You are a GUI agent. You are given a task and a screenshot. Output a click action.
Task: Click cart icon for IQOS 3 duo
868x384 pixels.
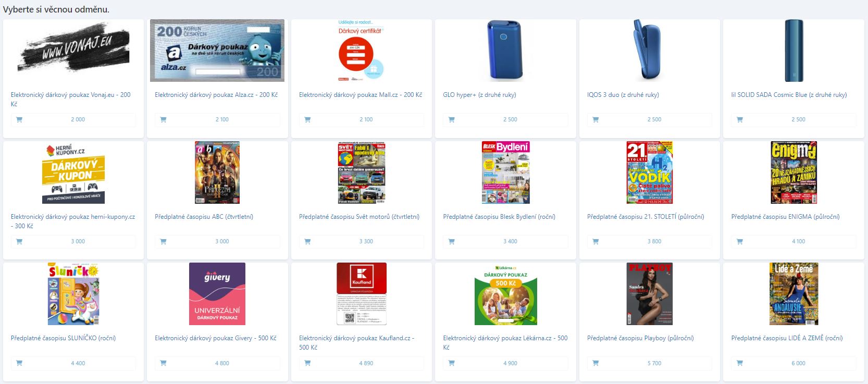click(596, 120)
